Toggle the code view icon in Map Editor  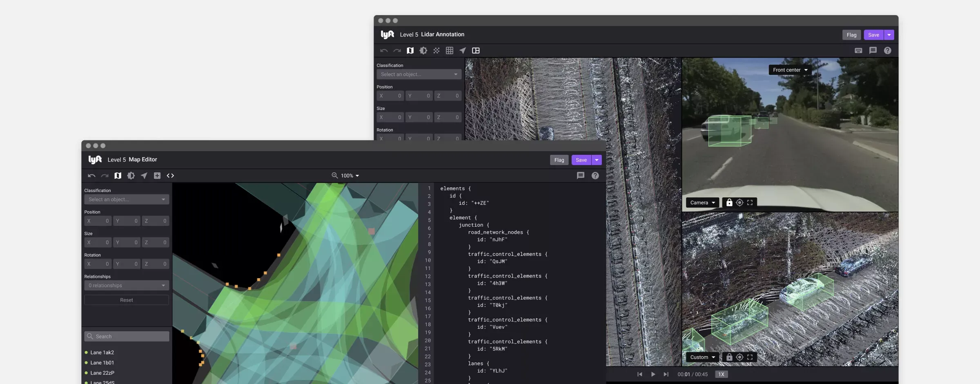click(170, 176)
